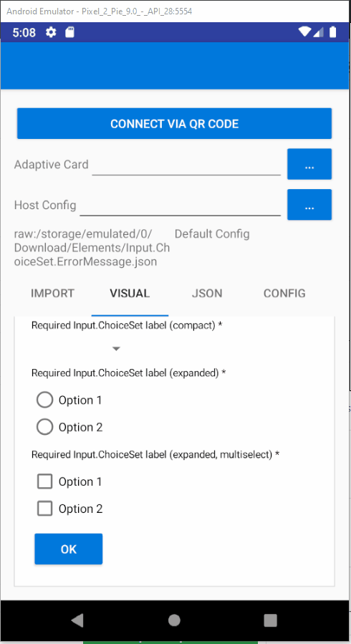Viewport: 351px width, 644px height.
Task: Tap the cellular signal status icon
Action: tap(318, 32)
